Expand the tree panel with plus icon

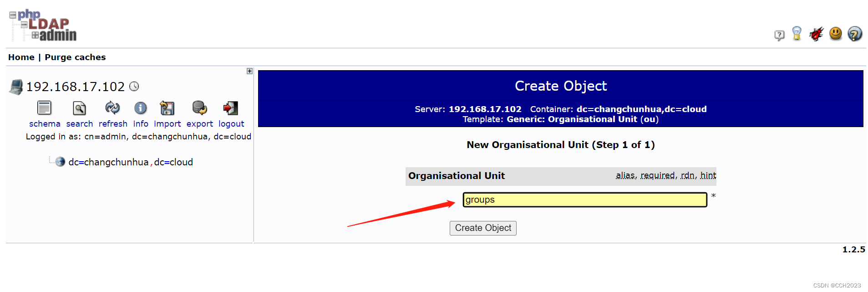click(x=249, y=71)
